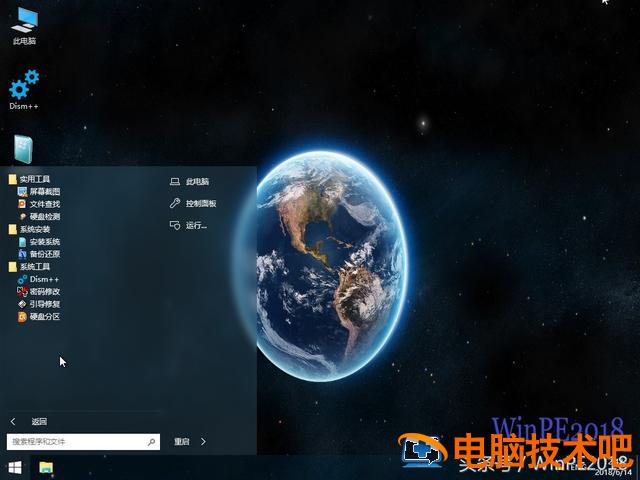Screen dimensions: 640x480
Task: Click the 重启 restart button
Action: pos(182,442)
